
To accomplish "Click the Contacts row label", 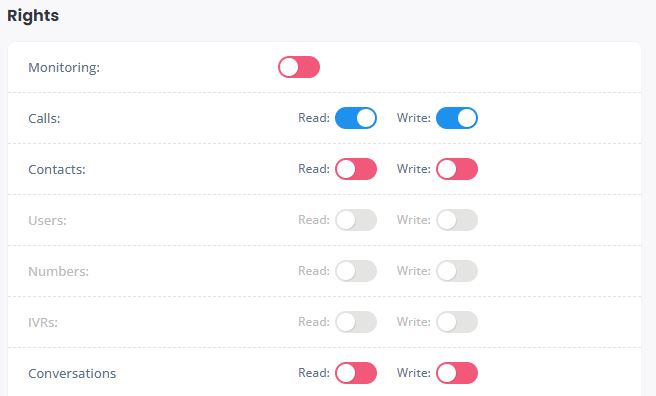I will coord(57,169).
